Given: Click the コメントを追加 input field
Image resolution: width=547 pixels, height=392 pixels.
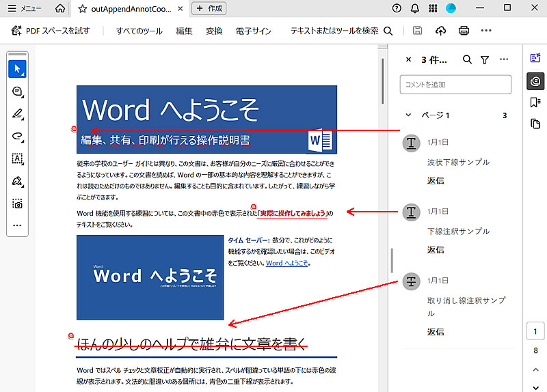Looking at the screenshot, I should 455,84.
